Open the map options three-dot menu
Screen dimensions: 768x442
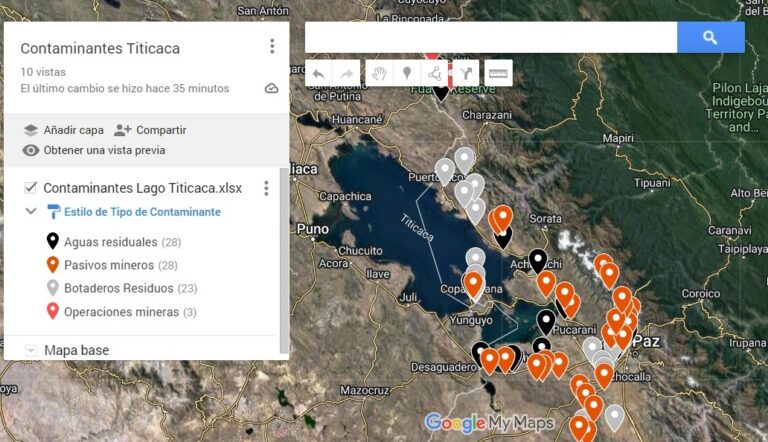pos(272,47)
